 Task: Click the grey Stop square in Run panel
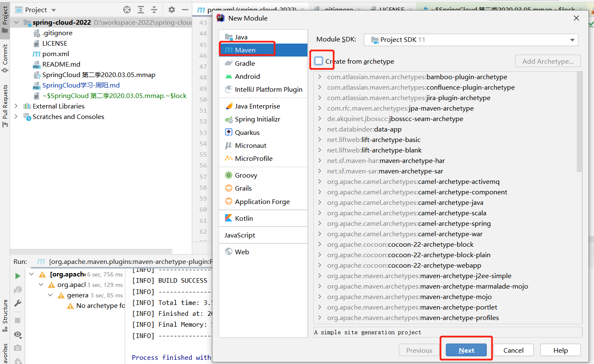(18, 320)
